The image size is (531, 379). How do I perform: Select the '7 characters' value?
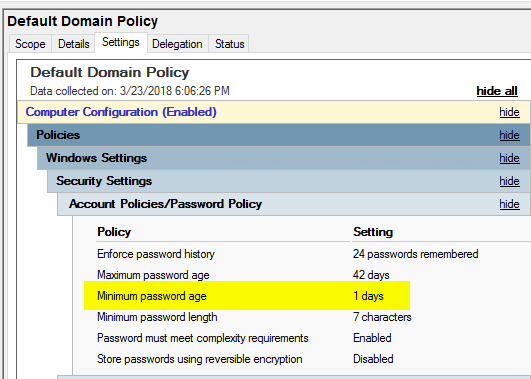382,317
